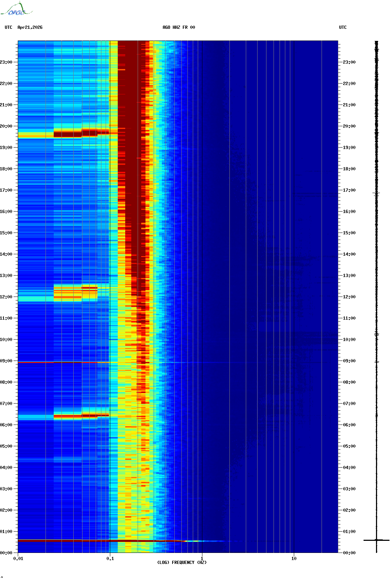This screenshot has width=392, height=581.
Task: Select the 09:00 tick label on left axis
Action: click(6, 361)
